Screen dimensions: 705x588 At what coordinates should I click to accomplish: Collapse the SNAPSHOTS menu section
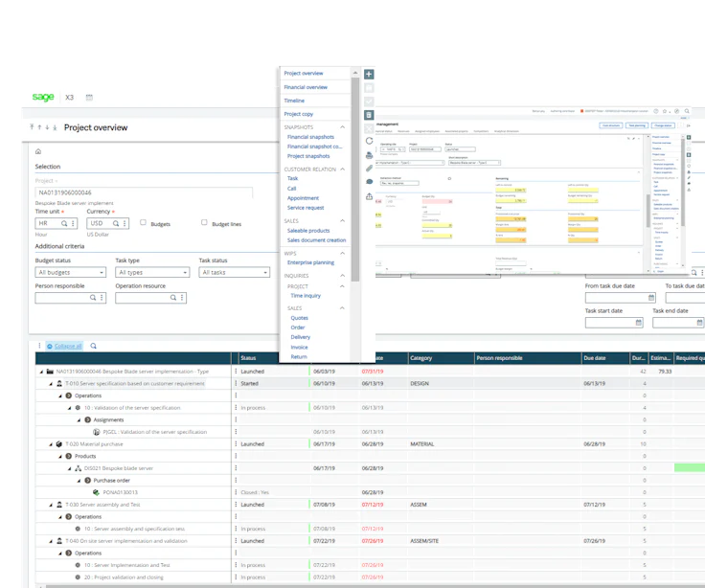pyautogui.click(x=342, y=127)
